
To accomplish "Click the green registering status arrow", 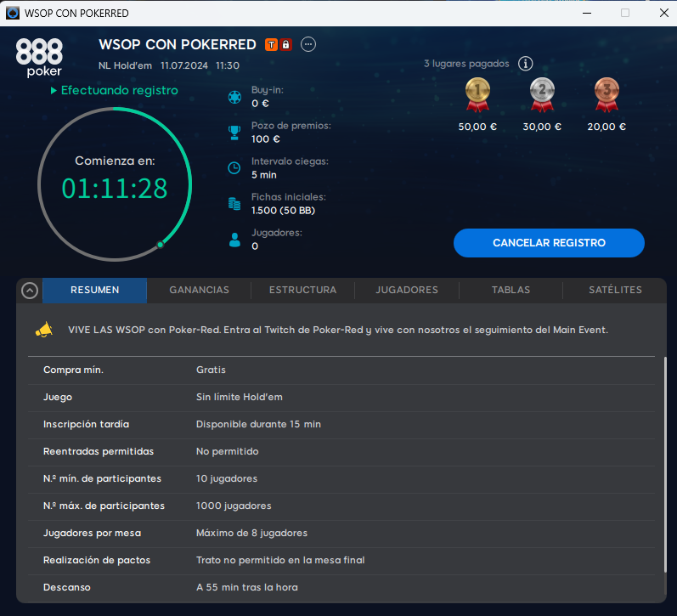I will (54, 90).
